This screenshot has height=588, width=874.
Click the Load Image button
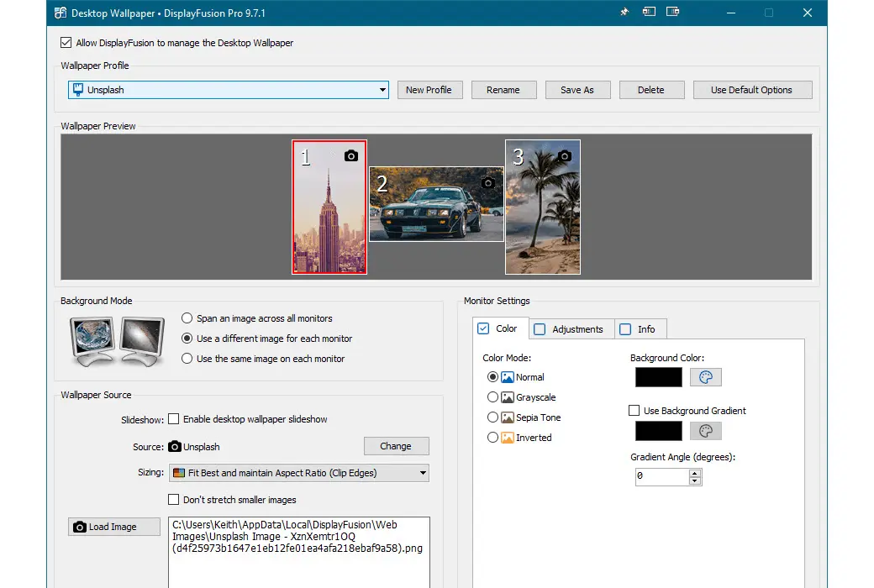(x=114, y=527)
